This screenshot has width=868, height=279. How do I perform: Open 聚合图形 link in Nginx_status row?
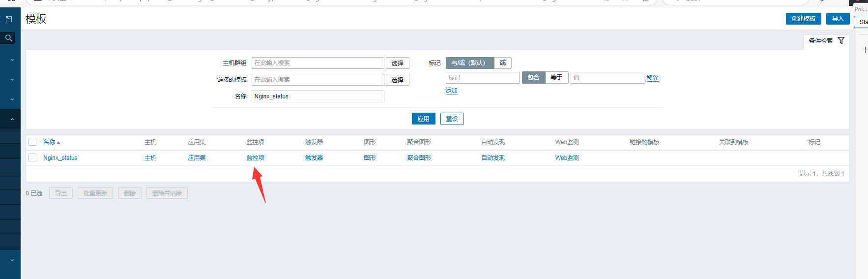click(419, 158)
